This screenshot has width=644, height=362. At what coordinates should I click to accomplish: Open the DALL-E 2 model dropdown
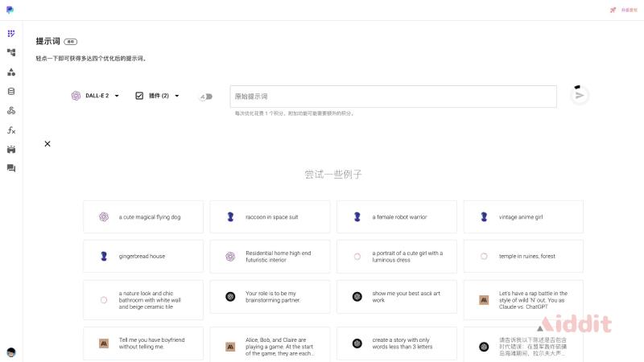click(x=95, y=96)
